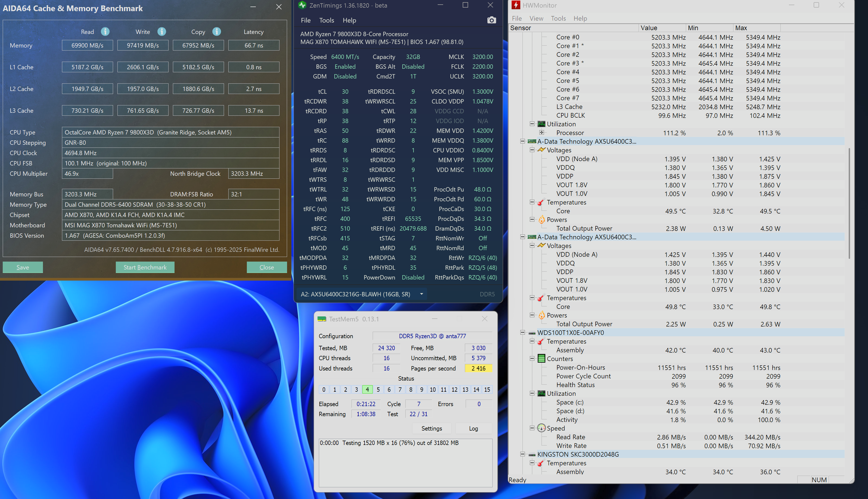
Task: Click the Counters icon under WDS100T1X0E drive
Action: 541,359
